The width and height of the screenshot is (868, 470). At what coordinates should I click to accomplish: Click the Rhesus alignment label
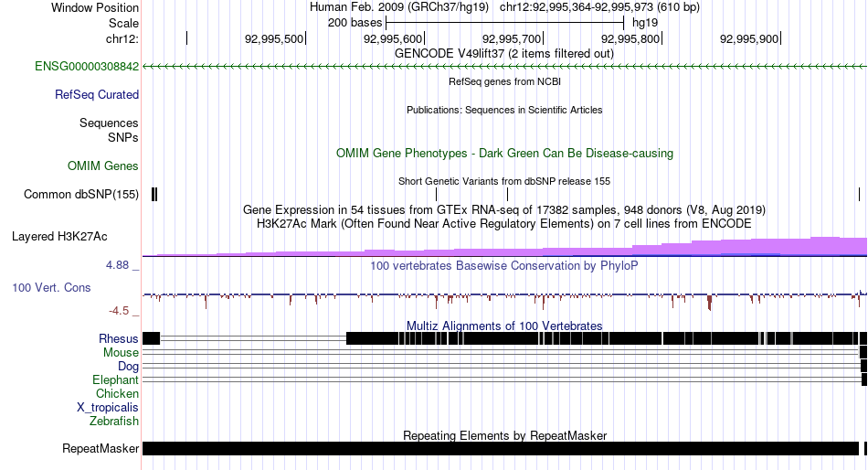point(119,338)
